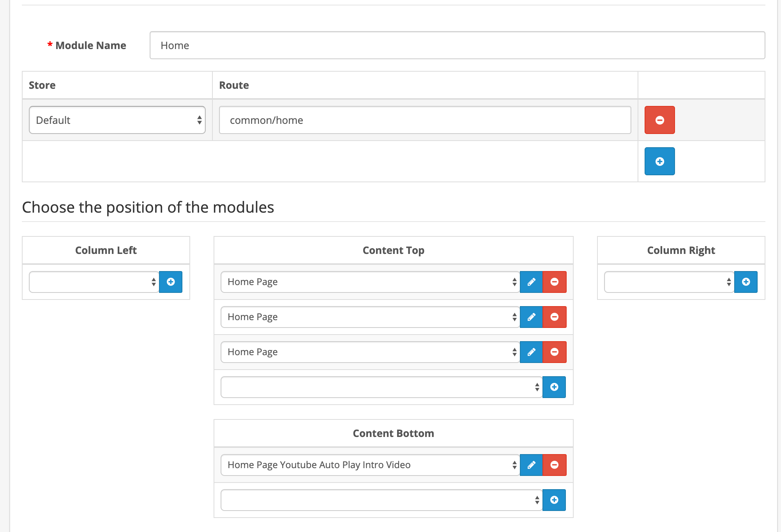Image resolution: width=781 pixels, height=532 pixels.
Task: Remove the Youtube Intro Video module
Action: click(x=554, y=465)
